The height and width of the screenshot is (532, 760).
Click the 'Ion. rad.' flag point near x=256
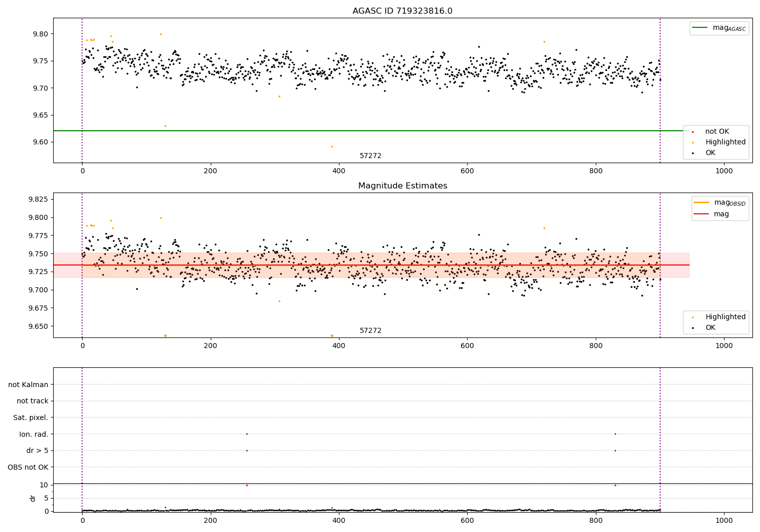coord(247,434)
